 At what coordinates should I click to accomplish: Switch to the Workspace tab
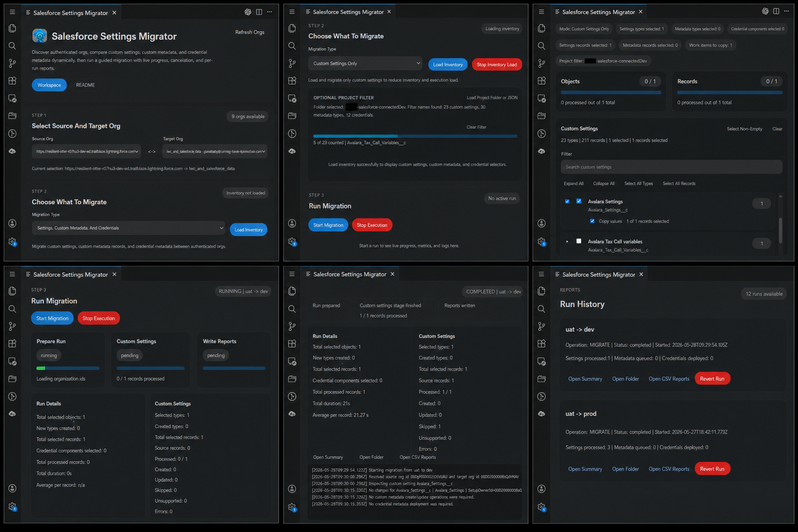pos(49,85)
